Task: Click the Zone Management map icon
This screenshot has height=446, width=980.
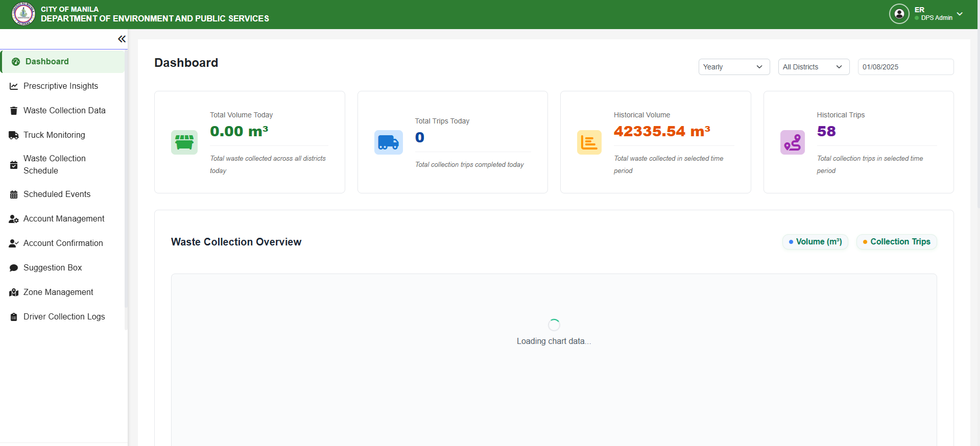Action: pyautogui.click(x=14, y=292)
